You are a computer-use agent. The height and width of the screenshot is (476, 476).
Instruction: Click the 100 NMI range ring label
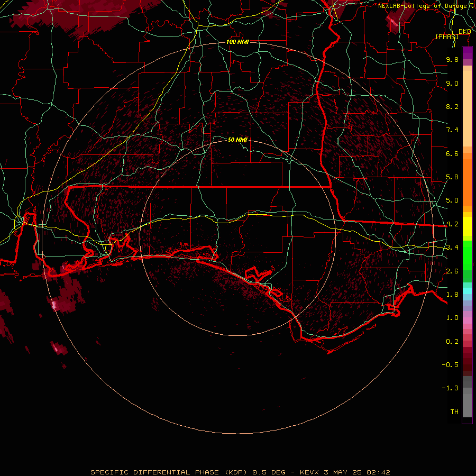coord(237,42)
